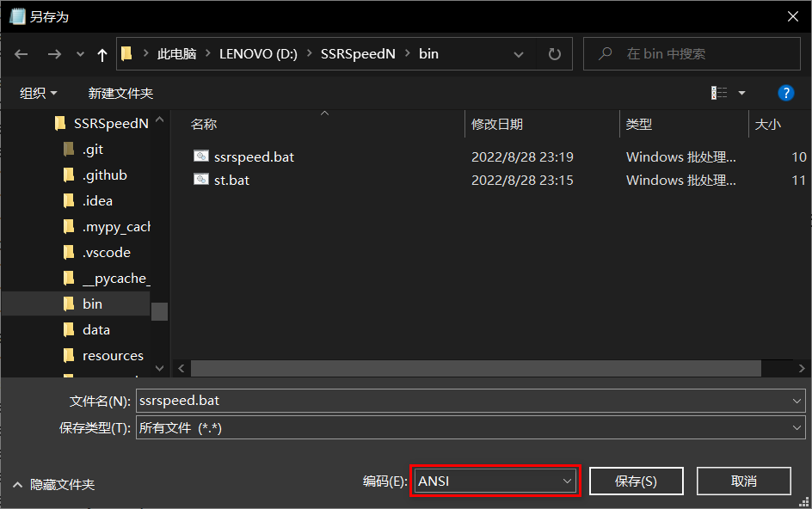The height and width of the screenshot is (509, 812).
Task: Collapse the 隐藏文件夹 section
Action: tap(17, 484)
